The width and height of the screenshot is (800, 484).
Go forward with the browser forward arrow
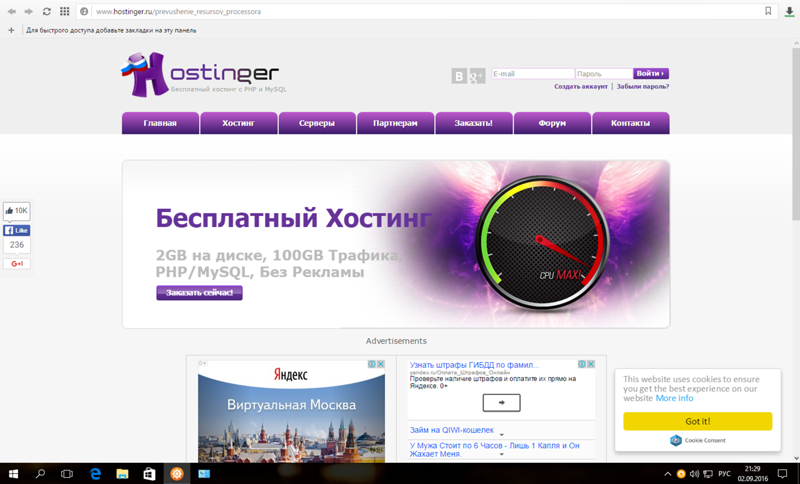[29, 11]
